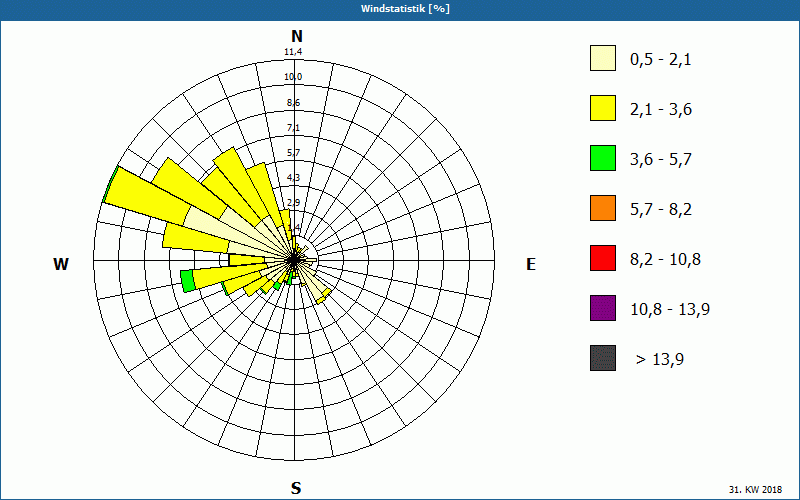Click the green segment on the west-southwest bar
800x500 pixels.
188,281
